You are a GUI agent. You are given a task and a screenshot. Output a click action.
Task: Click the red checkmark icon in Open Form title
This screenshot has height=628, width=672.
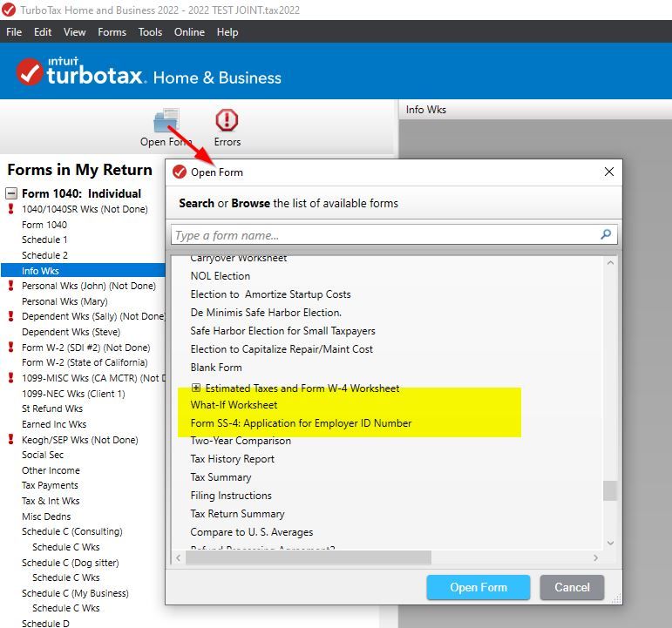coord(180,172)
